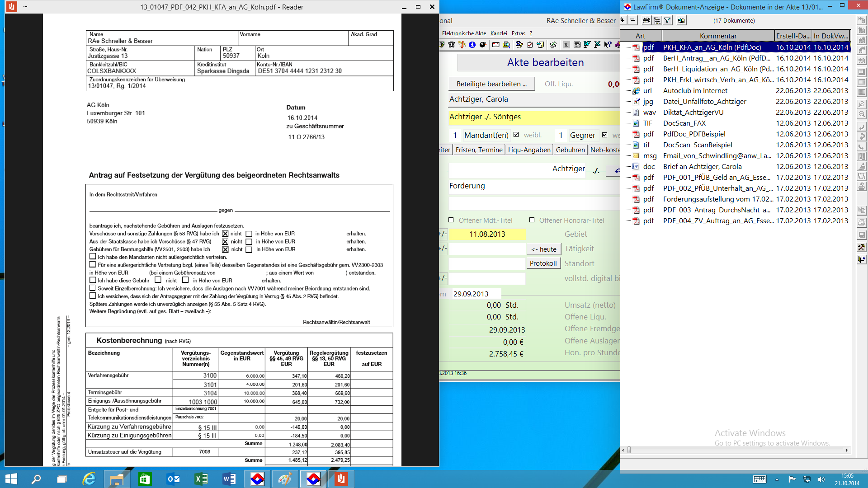868x488 pixels.
Task: Collapse all with the minus button
Action: [633, 20]
